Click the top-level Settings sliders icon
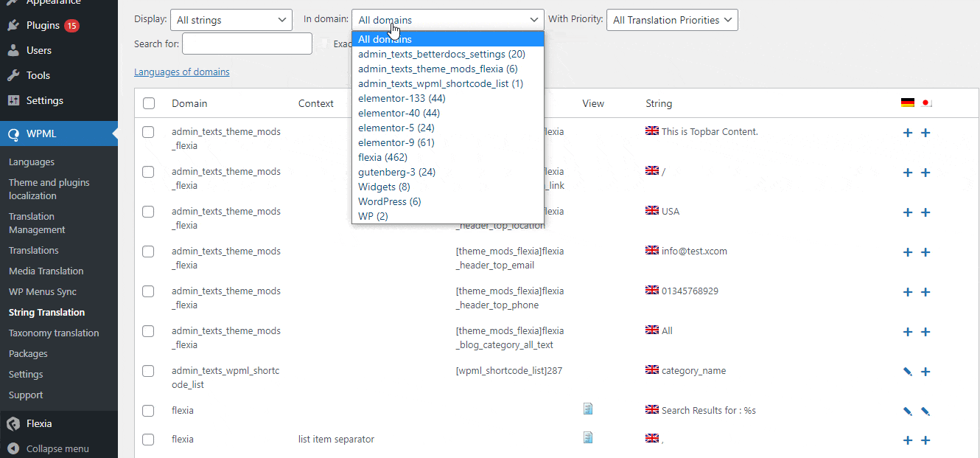980x458 pixels. 13,101
